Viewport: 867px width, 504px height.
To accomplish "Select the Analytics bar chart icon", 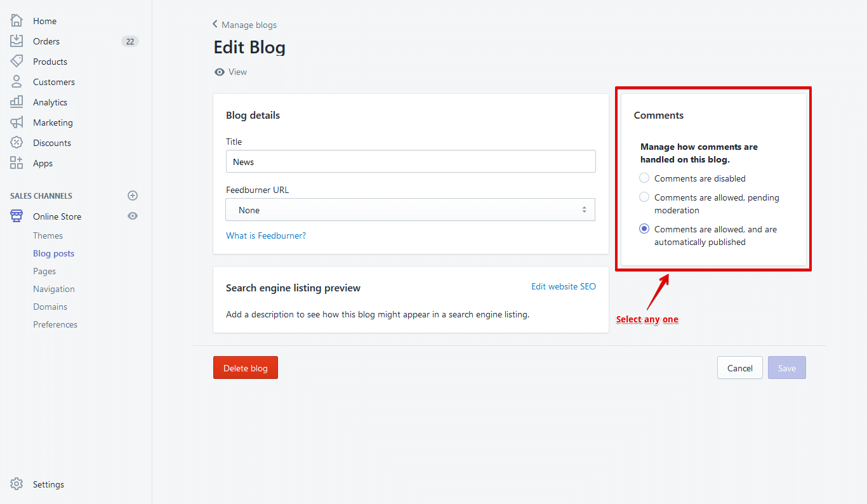I will pos(17,102).
